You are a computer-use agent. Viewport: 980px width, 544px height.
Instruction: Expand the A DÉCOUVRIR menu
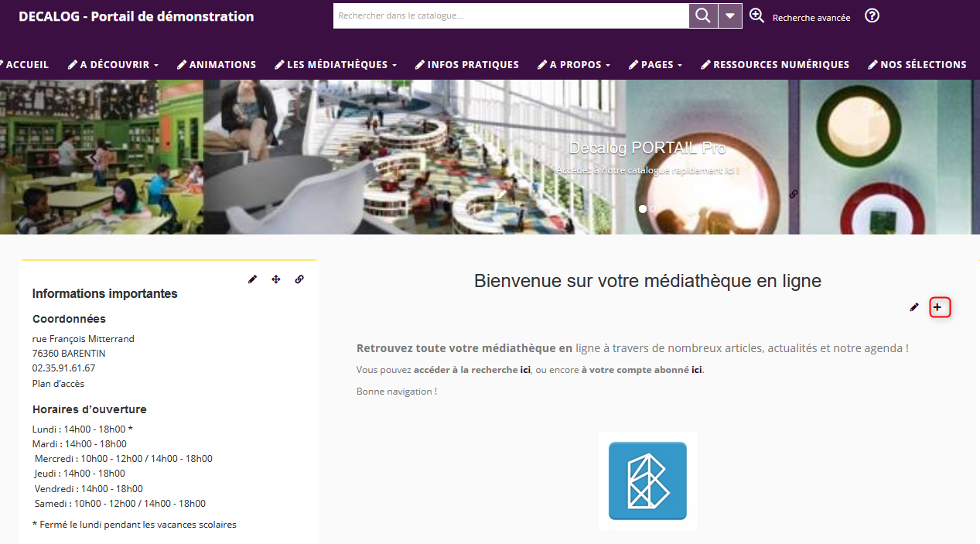[x=113, y=65]
